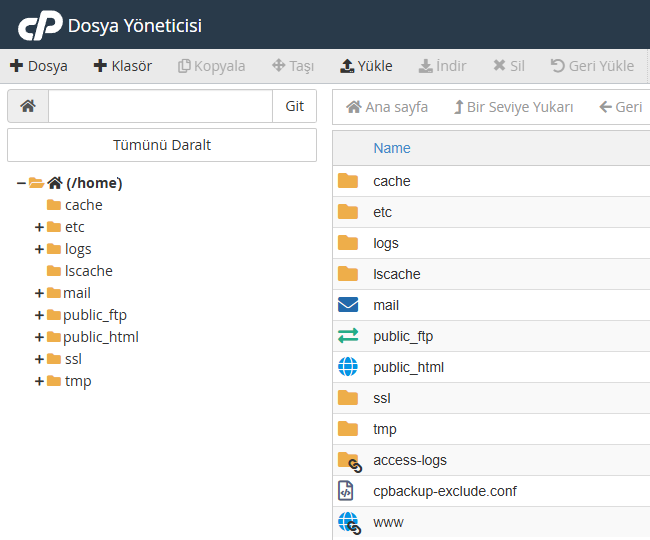650x540 pixels.
Task: Expand the public_html tree node
Action: 40,337
